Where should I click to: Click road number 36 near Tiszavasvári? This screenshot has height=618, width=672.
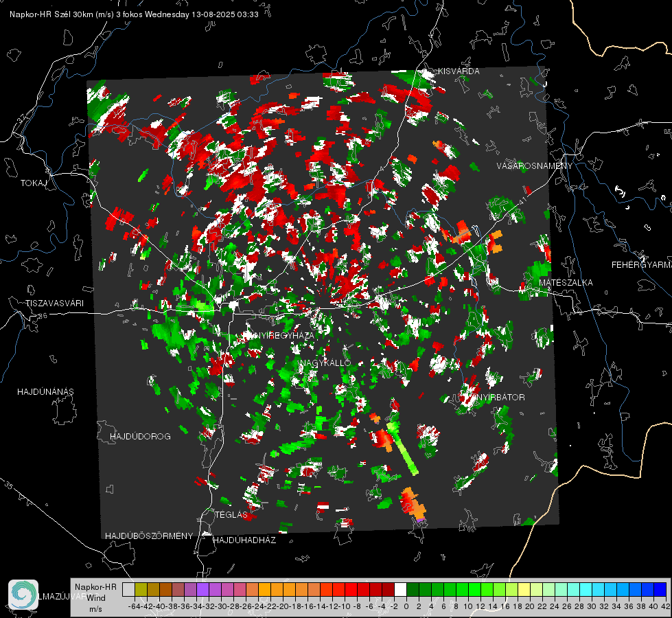click(43, 316)
